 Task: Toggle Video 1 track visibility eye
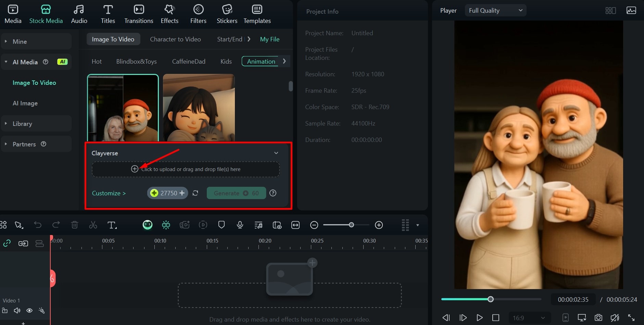pos(29,311)
